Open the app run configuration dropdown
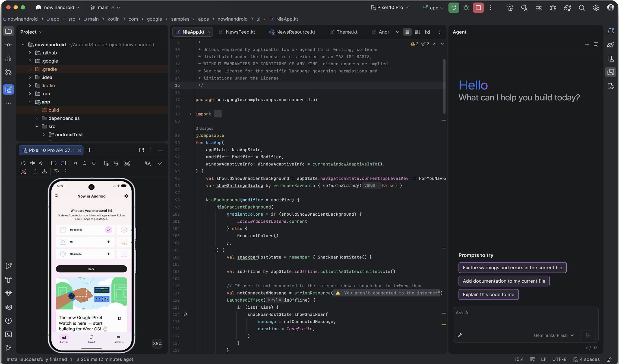The image size is (619, 364). [433, 8]
